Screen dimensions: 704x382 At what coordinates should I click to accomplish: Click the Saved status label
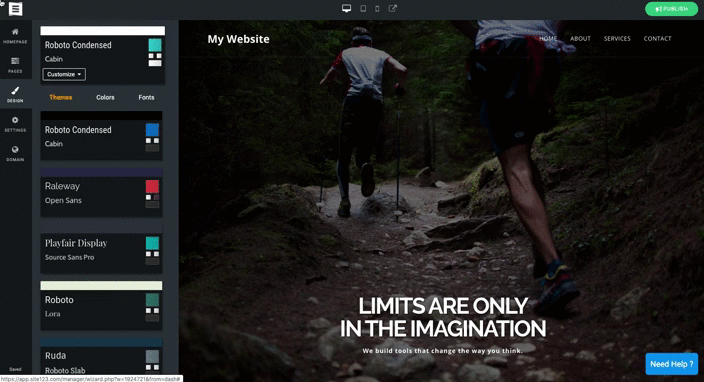(x=15, y=369)
